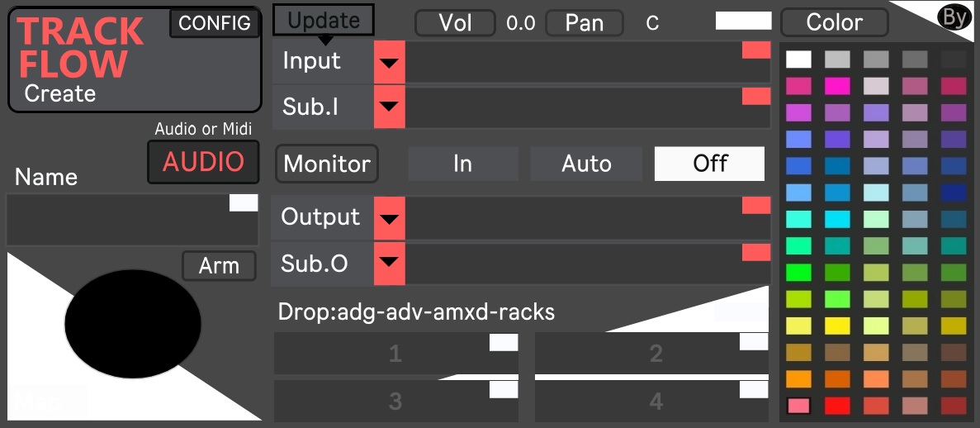Image resolution: width=980 pixels, height=428 pixels.
Task: Click the small red square at the Sub.I field's right end
Action: tap(755, 97)
